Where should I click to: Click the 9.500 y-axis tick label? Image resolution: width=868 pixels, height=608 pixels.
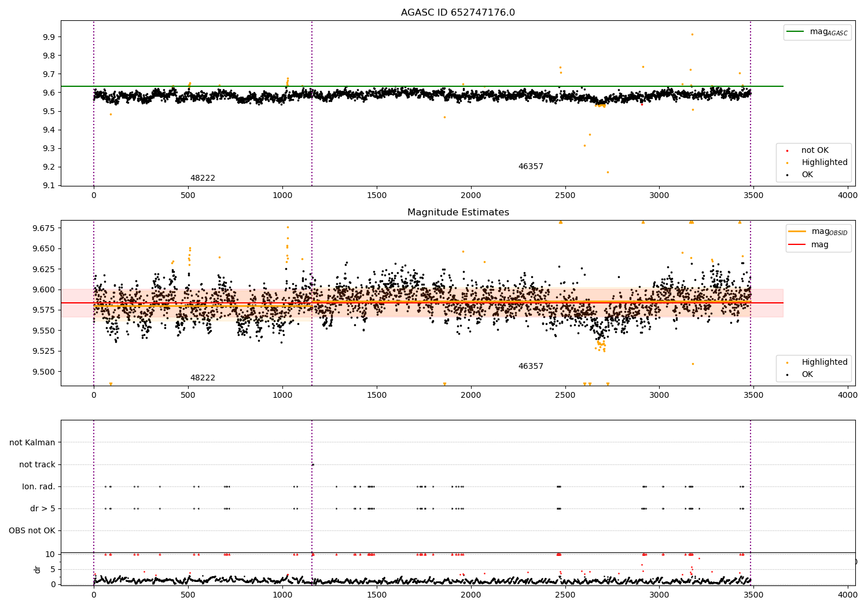[x=44, y=372]
